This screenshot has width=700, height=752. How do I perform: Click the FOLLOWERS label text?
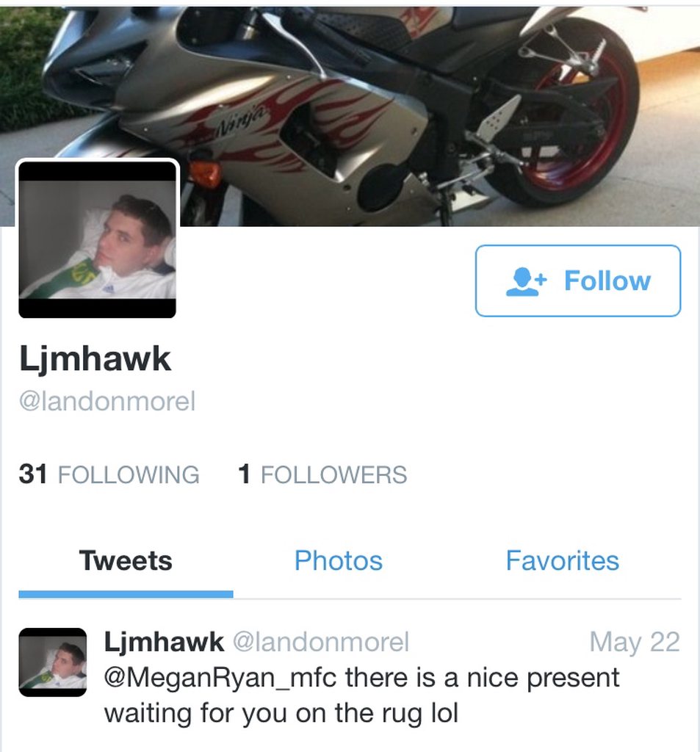click(334, 475)
